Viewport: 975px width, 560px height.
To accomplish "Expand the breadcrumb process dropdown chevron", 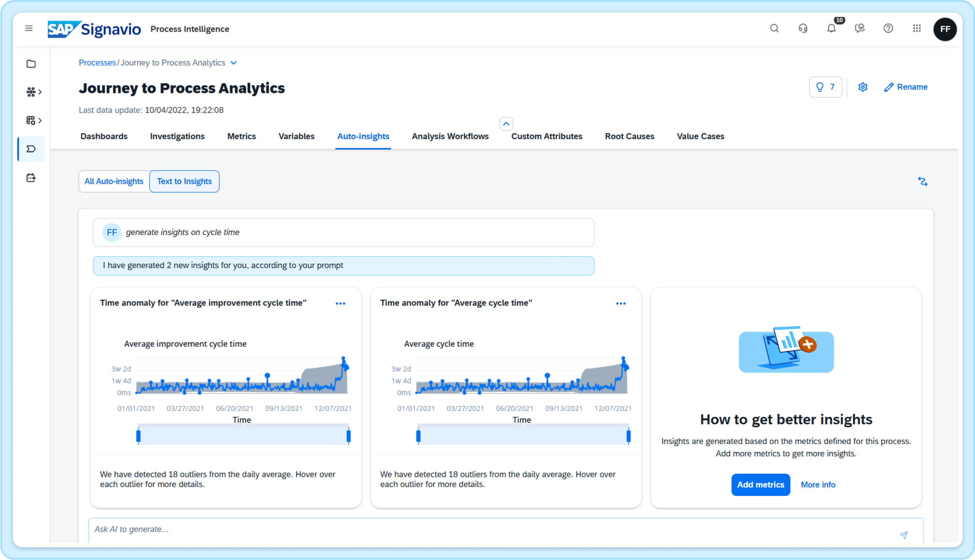I will point(233,63).
